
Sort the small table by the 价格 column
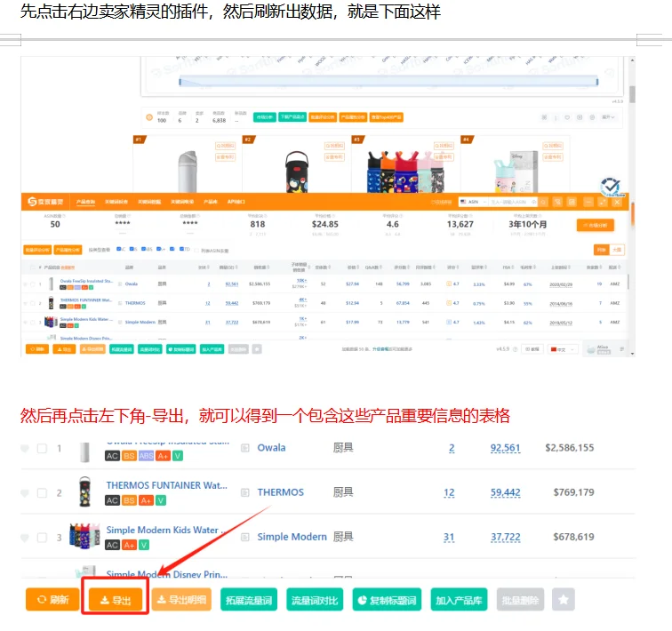(353, 268)
